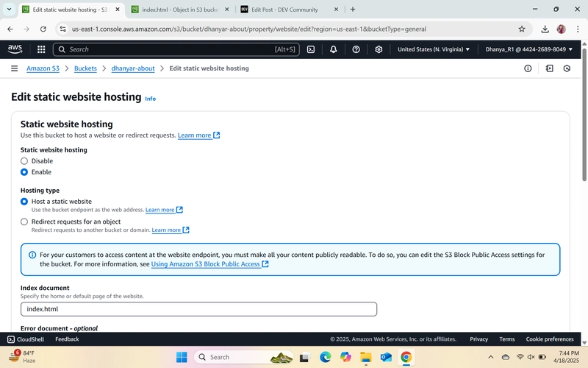Follow the dhanyar-about breadcrumb link
The height and width of the screenshot is (368, 588).
(x=133, y=68)
